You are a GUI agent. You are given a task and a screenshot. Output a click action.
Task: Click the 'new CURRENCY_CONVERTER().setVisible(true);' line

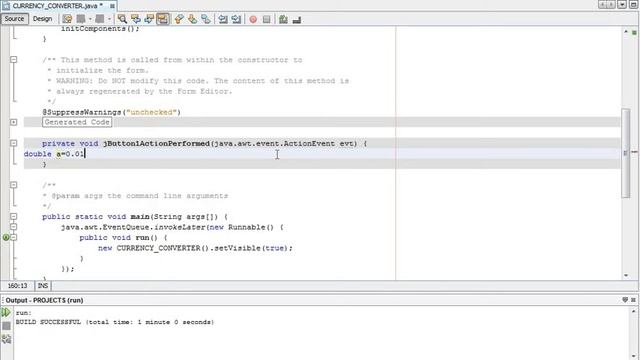[x=195, y=248]
